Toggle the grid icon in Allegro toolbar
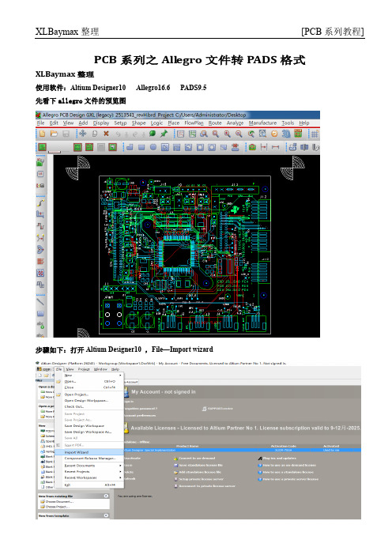 tap(315, 134)
